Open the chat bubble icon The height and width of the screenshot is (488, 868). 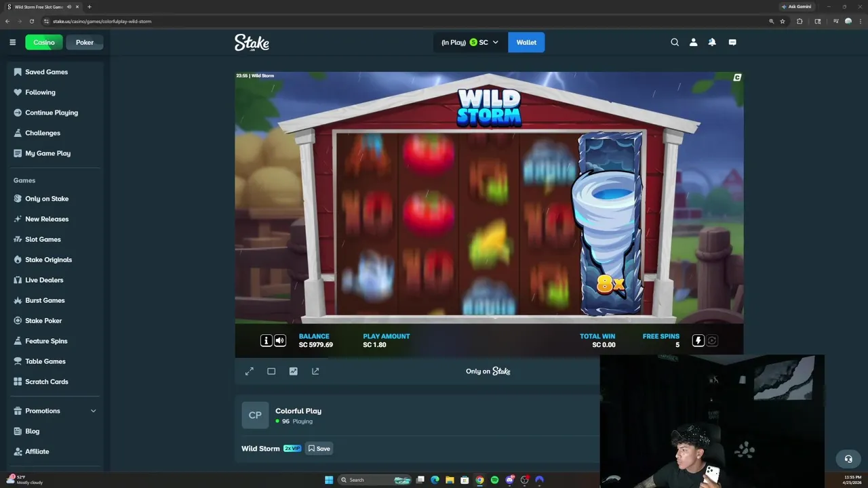pyautogui.click(x=732, y=42)
